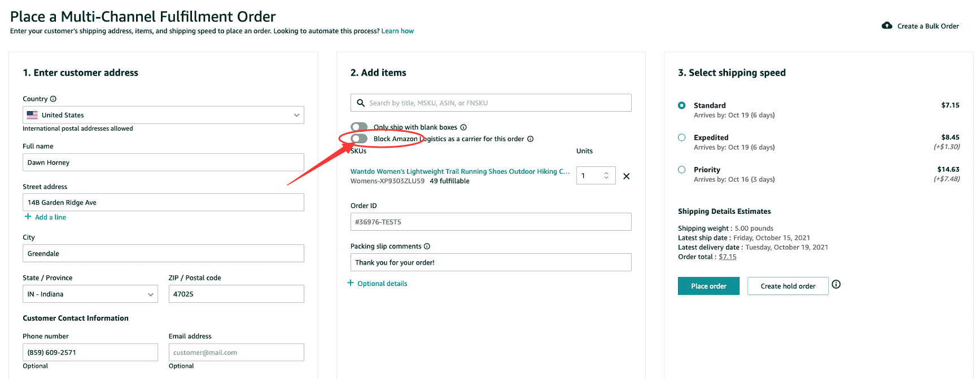The image size is (980, 379).
Task: Click the Expedited price $8.45
Action: point(950,137)
